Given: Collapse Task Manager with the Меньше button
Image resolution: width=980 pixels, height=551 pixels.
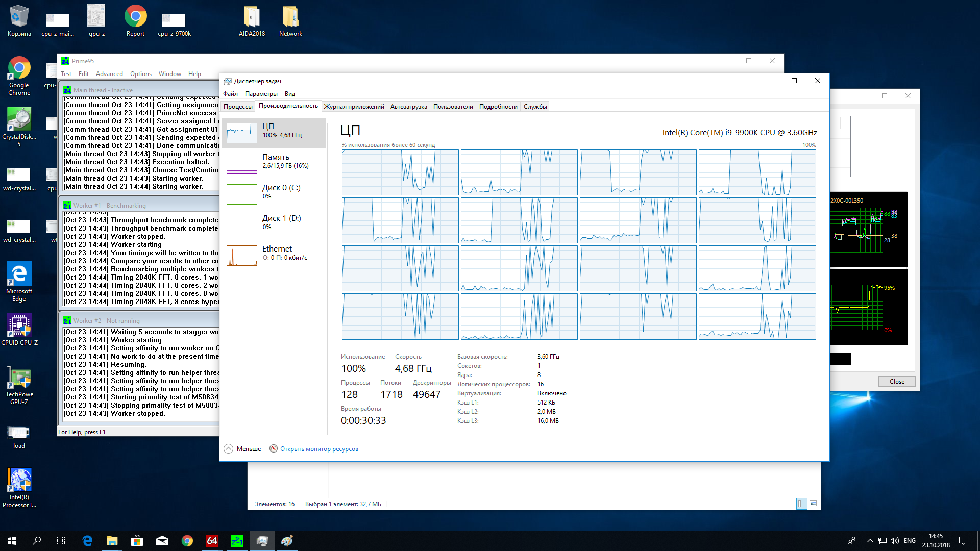Looking at the screenshot, I should (x=242, y=449).
